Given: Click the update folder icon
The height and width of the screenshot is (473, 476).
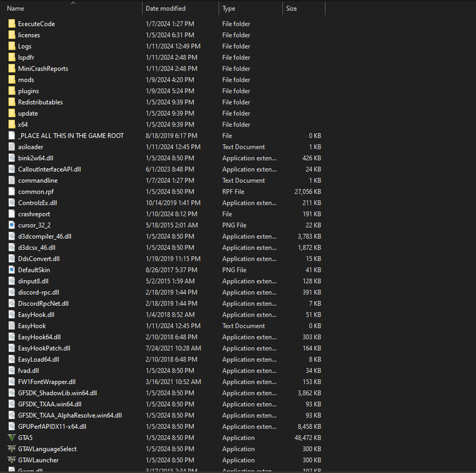Looking at the screenshot, I should click(x=11, y=114).
